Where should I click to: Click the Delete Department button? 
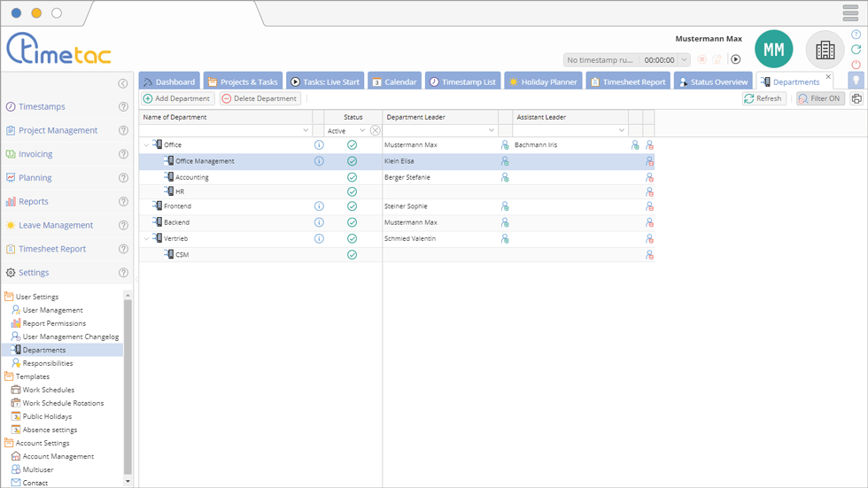tap(260, 99)
